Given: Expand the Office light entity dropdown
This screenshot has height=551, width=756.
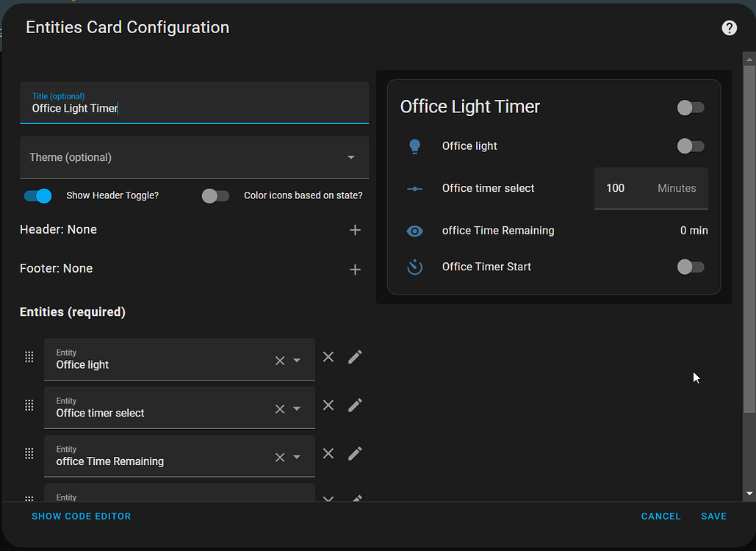Looking at the screenshot, I should point(297,360).
